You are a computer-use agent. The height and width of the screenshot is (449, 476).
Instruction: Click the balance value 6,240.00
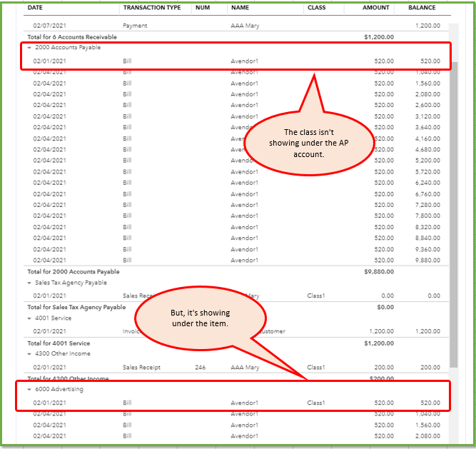click(x=427, y=183)
